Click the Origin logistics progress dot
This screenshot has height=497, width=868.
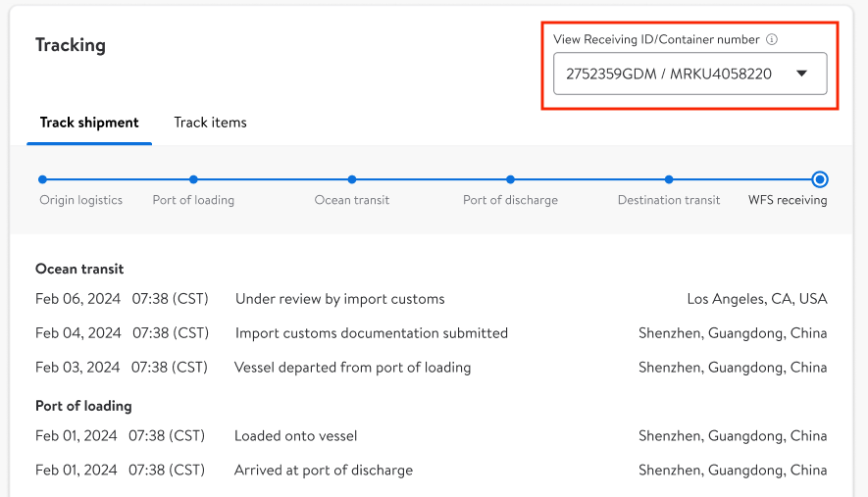tap(42, 179)
